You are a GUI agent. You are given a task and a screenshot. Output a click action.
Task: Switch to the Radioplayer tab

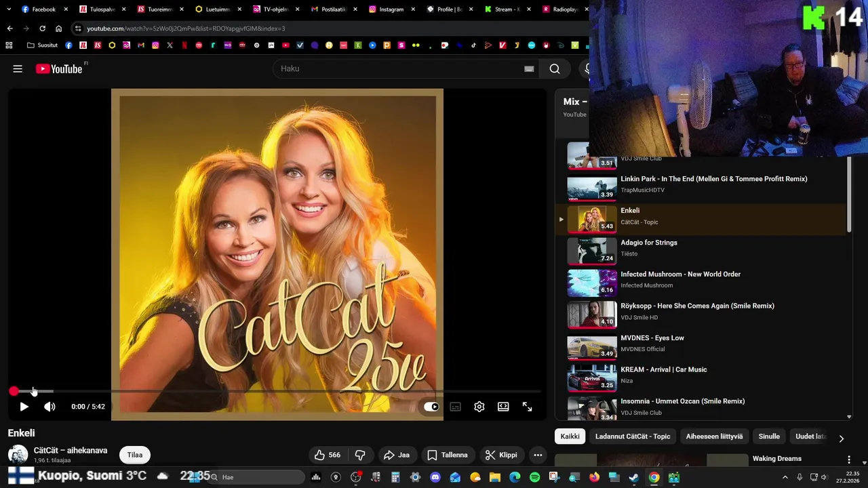pyautogui.click(x=564, y=9)
